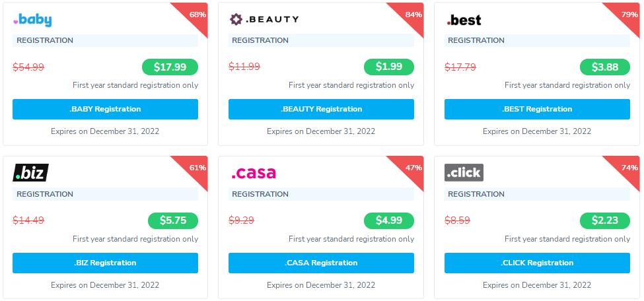Screen dimensions: 644x301
Task: Click the .baby domain logo
Action: [32, 20]
